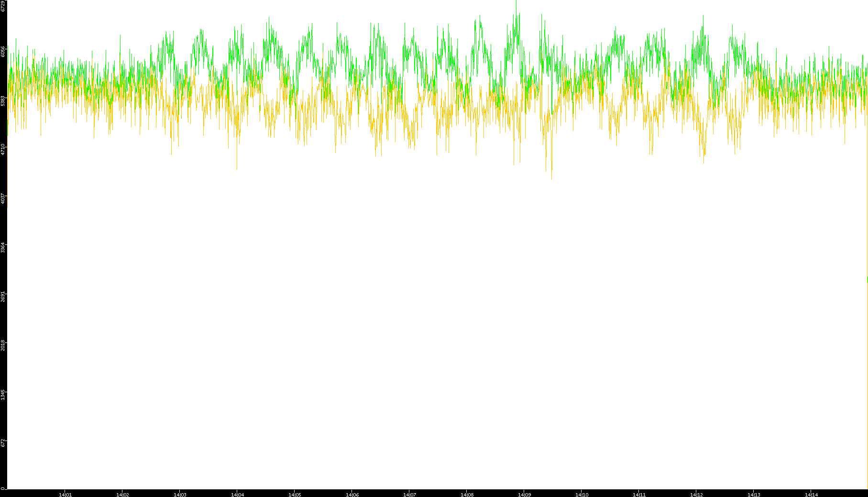Viewport: 868px width, 497px height.
Task: Click the 14:01 time axis label
Action: (65, 495)
